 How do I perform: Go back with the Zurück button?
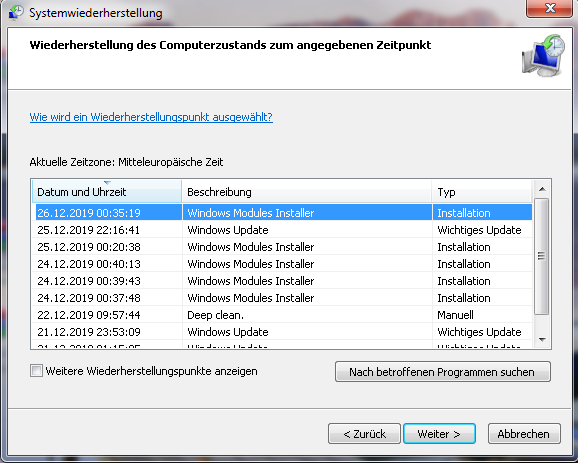pyautogui.click(x=364, y=434)
